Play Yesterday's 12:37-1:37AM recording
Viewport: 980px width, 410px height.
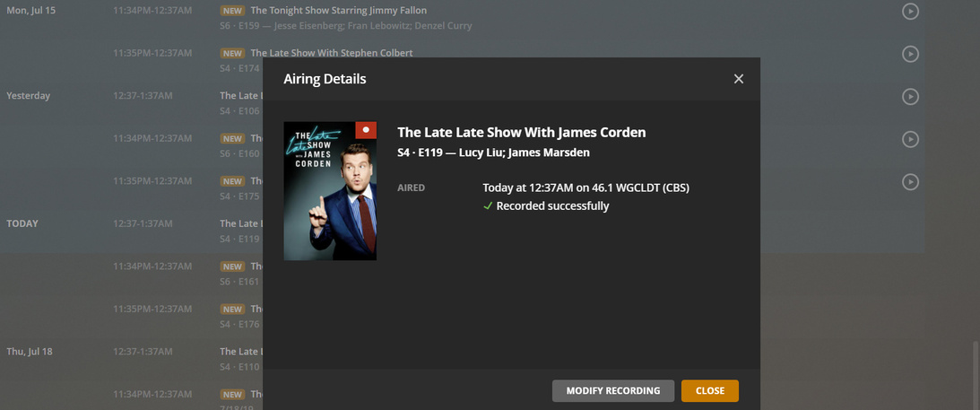[911, 96]
